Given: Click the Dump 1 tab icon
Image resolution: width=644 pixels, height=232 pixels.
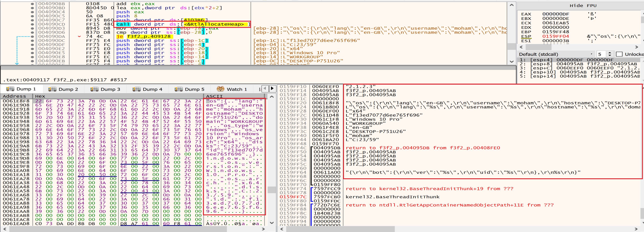Looking at the screenshot, I should [x=10, y=89].
